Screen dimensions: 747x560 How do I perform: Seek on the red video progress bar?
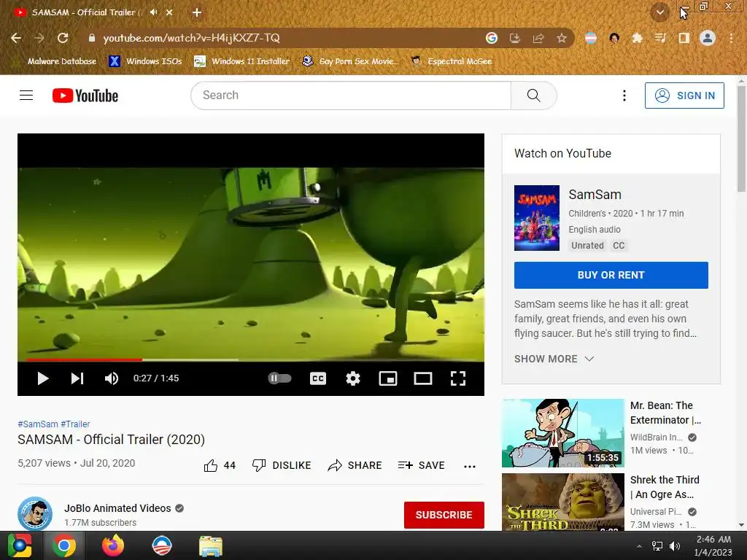pyautogui.click(x=251, y=359)
